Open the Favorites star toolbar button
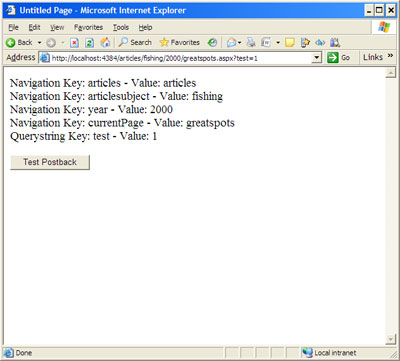The width and height of the screenshot is (400, 361). tap(180, 42)
